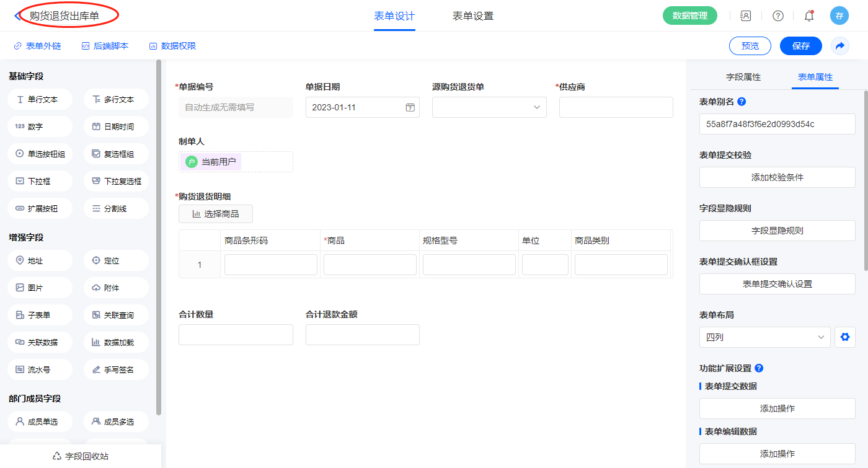Screen dimensions: 868x468
Task: Select the 手写签名 field widget
Action: tap(116, 369)
